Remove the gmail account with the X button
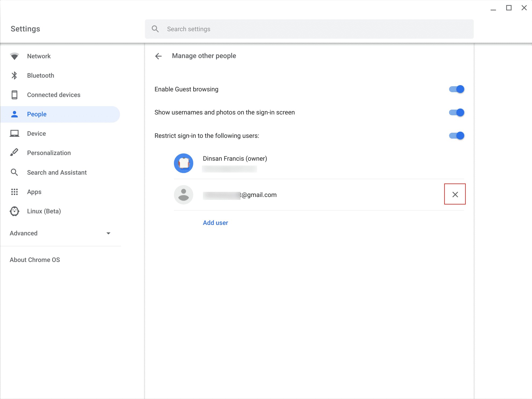Screen dimensions: 532x399 point(455,194)
